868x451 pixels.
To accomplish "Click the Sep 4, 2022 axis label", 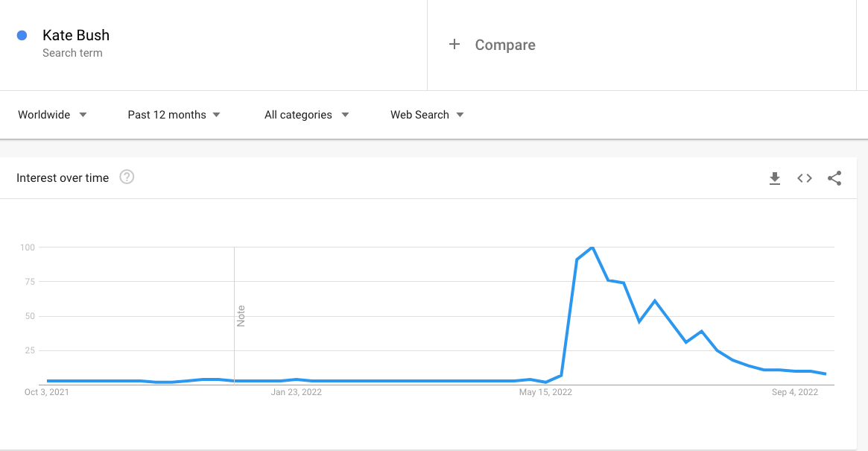I will [x=795, y=392].
